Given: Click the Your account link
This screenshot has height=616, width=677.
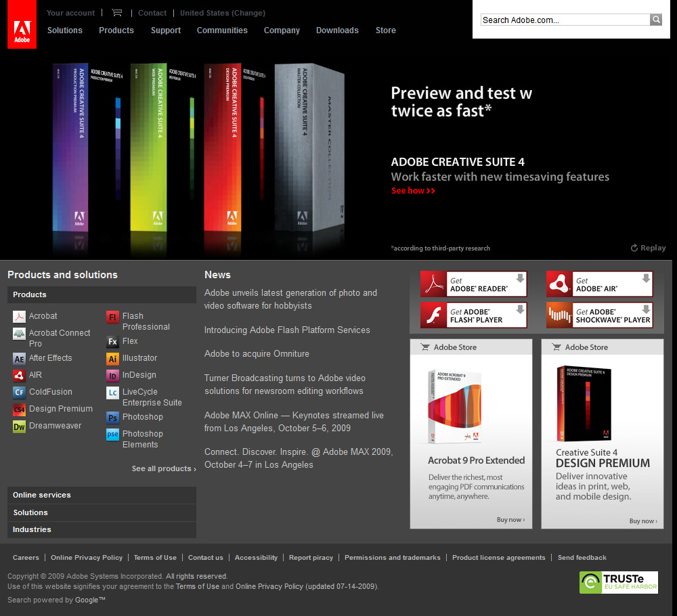Looking at the screenshot, I should pyautogui.click(x=71, y=13).
